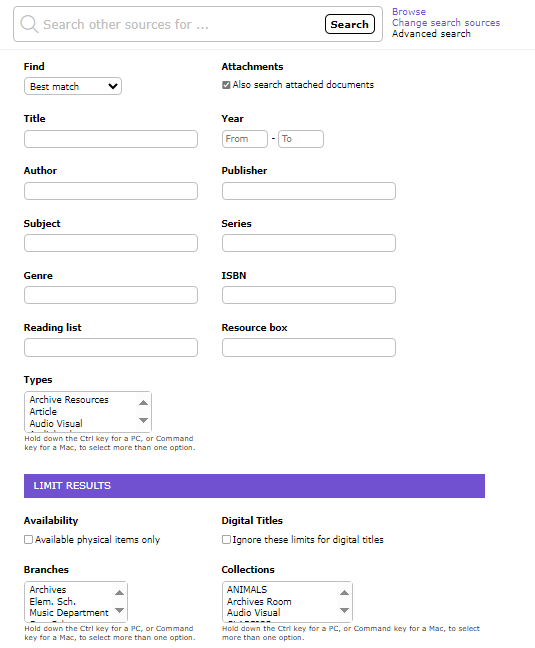Select 'ANIMALS' in Collections list
This screenshot has width=535, height=648.
point(247,590)
